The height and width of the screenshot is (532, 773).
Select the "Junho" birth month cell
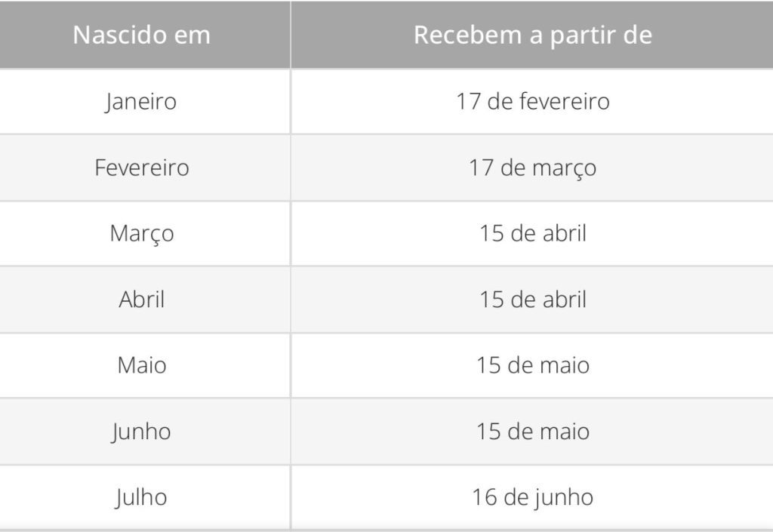(142, 432)
